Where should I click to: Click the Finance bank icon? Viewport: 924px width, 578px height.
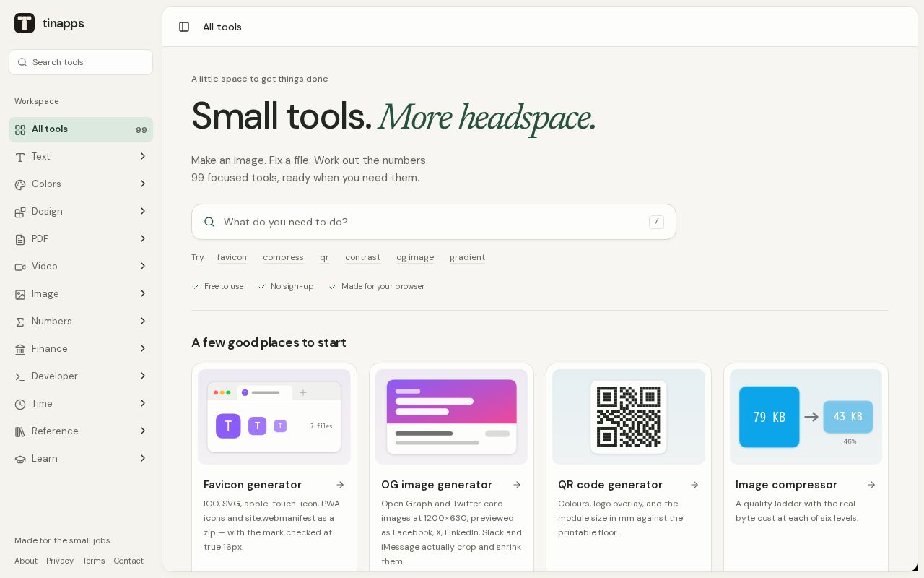point(20,349)
